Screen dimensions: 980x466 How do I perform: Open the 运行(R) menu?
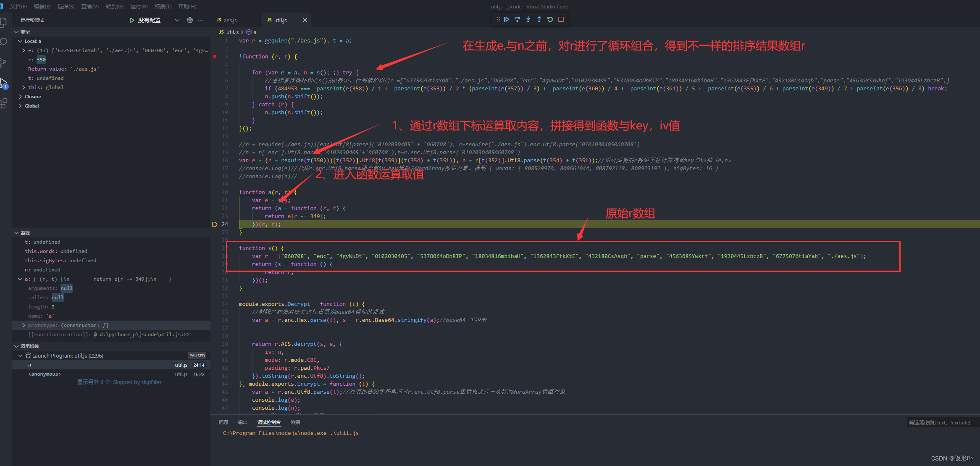click(139, 6)
